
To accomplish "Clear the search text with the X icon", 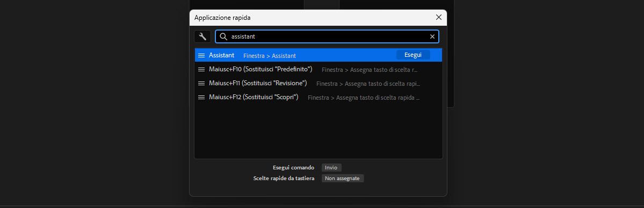I will 432,36.
